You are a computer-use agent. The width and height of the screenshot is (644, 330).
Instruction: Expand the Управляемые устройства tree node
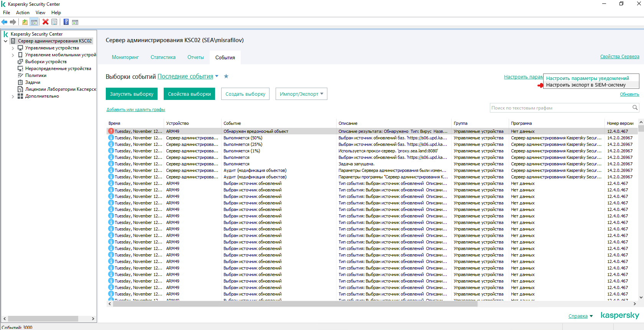click(13, 48)
